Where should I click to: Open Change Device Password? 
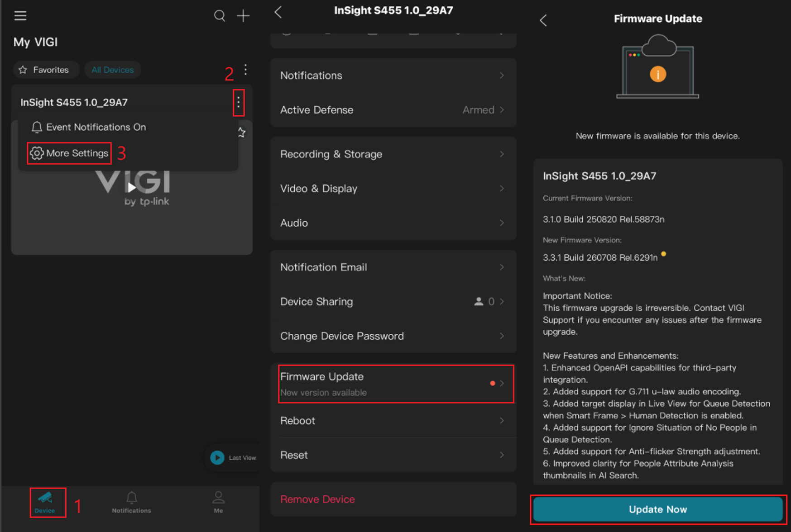click(x=393, y=336)
